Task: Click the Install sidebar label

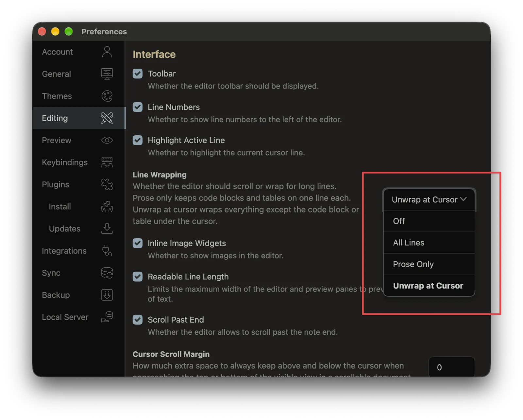Action: click(x=60, y=207)
